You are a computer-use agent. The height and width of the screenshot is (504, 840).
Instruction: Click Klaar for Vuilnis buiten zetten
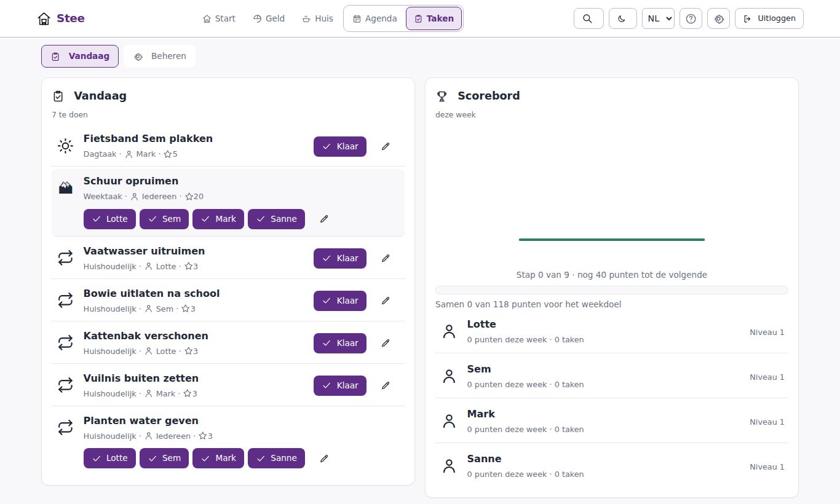340,385
